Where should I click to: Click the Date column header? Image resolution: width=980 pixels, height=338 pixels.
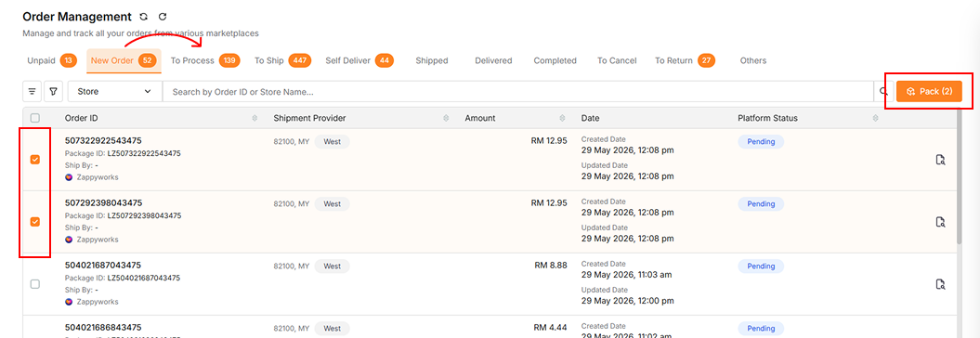590,118
